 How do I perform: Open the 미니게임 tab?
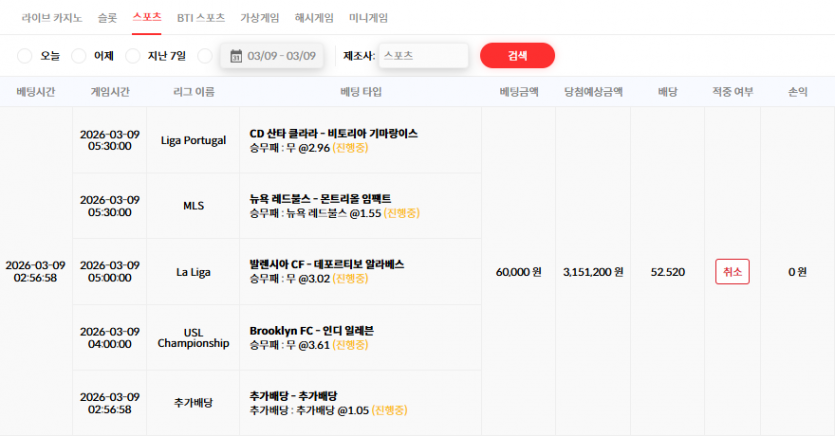pyautogui.click(x=369, y=18)
